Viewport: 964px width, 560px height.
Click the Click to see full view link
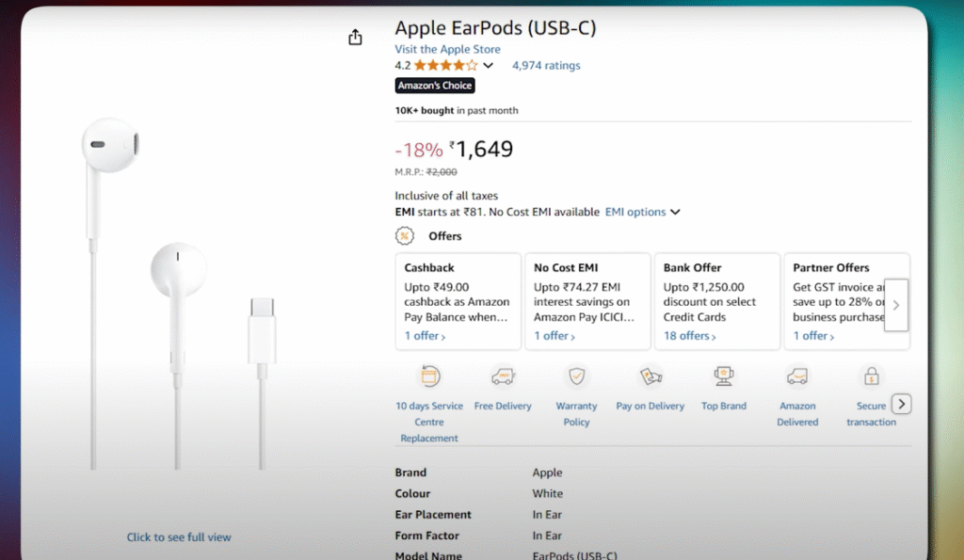[179, 536]
